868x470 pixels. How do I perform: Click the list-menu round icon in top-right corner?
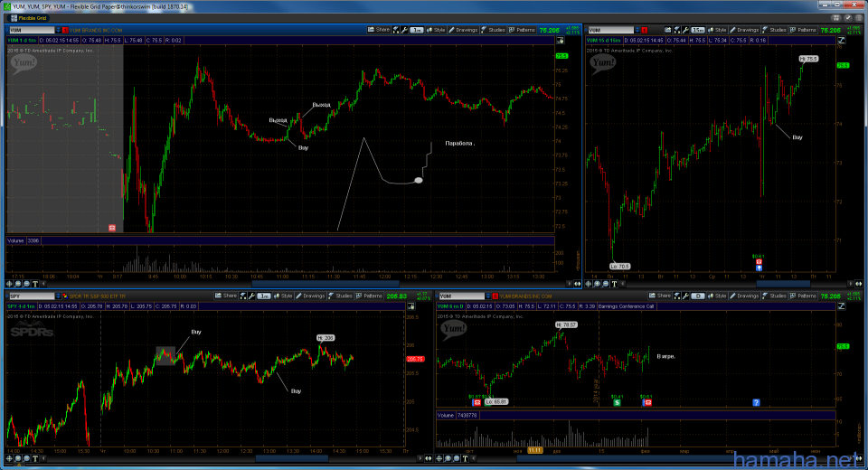[x=857, y=18]
